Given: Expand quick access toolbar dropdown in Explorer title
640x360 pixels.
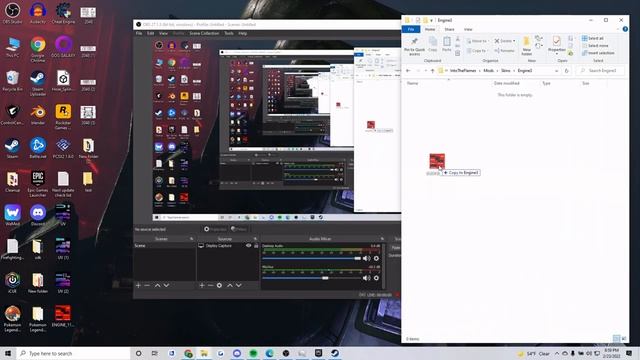Looking at the screenshot, I should click(431, 20).
